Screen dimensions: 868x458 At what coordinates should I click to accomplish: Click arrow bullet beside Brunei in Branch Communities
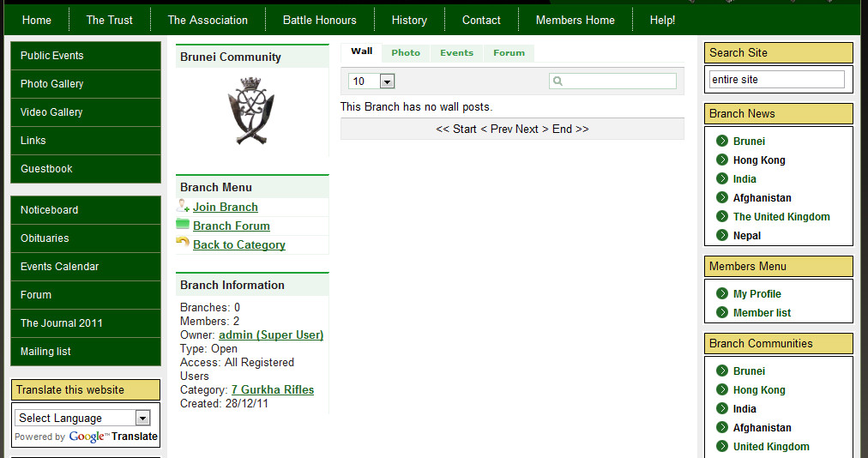point(722,371)
